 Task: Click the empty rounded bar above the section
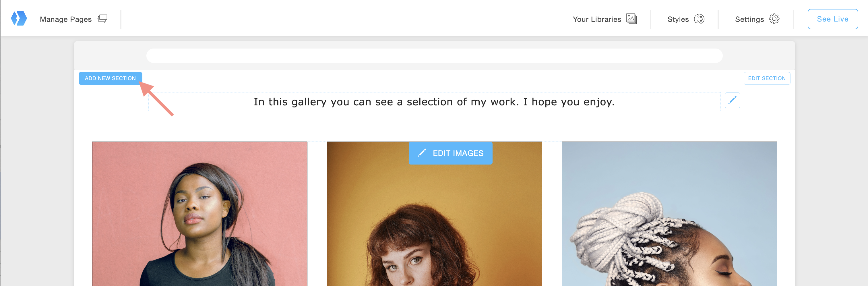(434, 56)
